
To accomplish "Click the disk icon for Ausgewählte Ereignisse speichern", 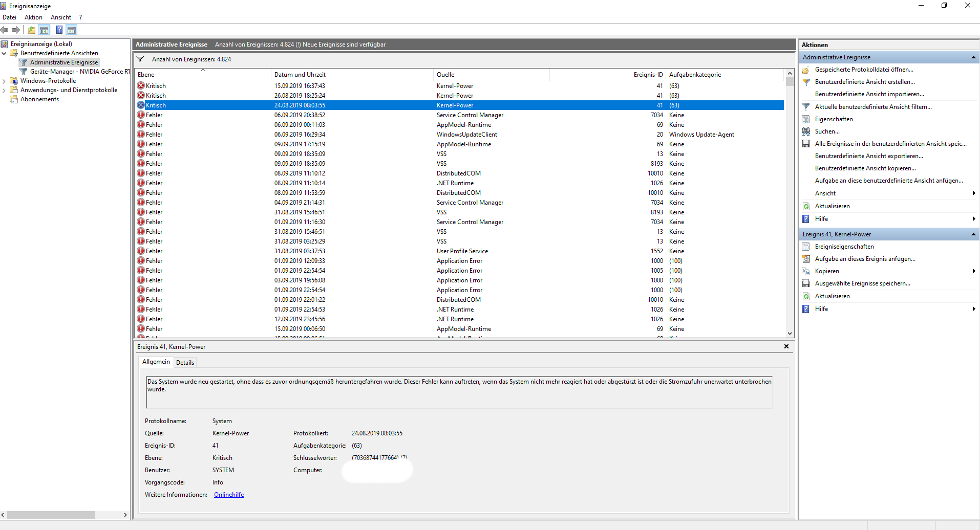I will click(x=806, y=283).
